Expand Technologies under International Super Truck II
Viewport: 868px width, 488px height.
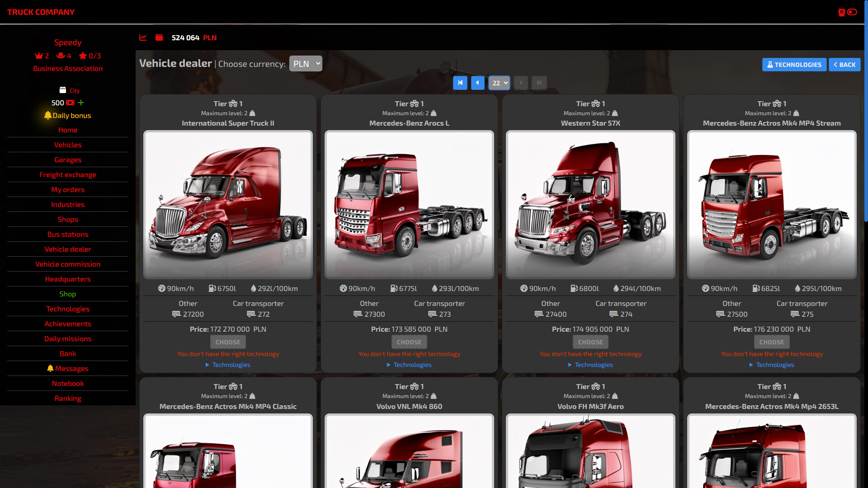(x=228, y=365)
